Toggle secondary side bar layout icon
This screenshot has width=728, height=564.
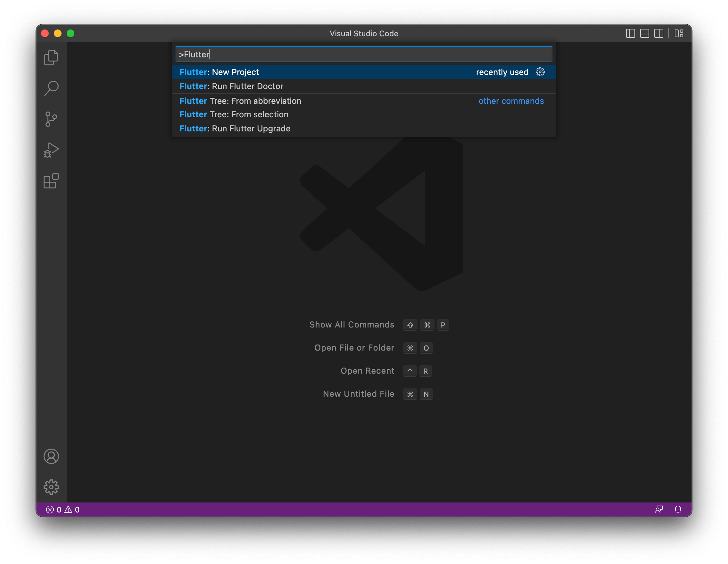click(659, 33)
